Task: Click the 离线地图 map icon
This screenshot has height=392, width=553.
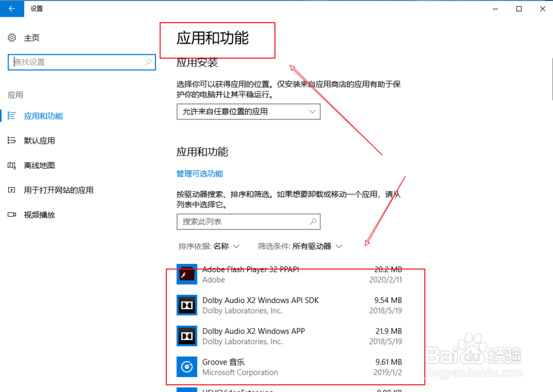Action: coord(12,165)
